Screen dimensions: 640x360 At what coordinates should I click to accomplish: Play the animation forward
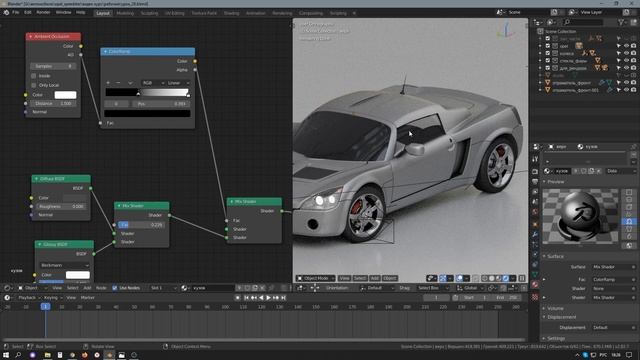268,298
